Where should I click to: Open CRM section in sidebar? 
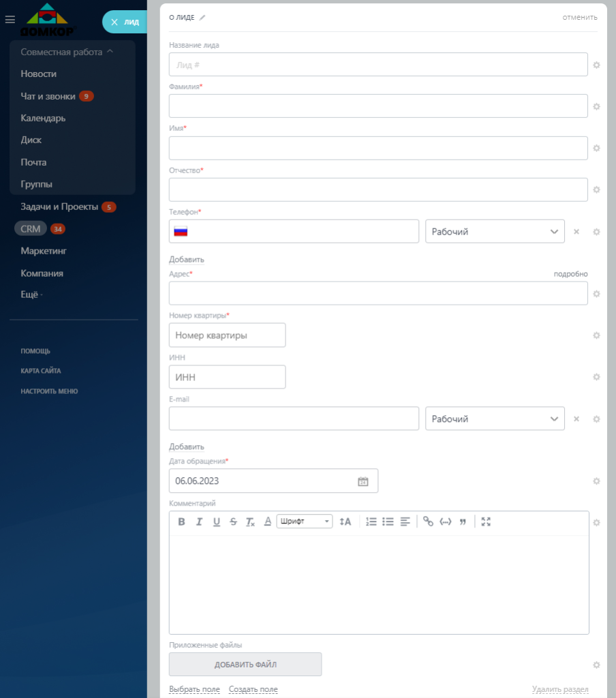(30, 229)
